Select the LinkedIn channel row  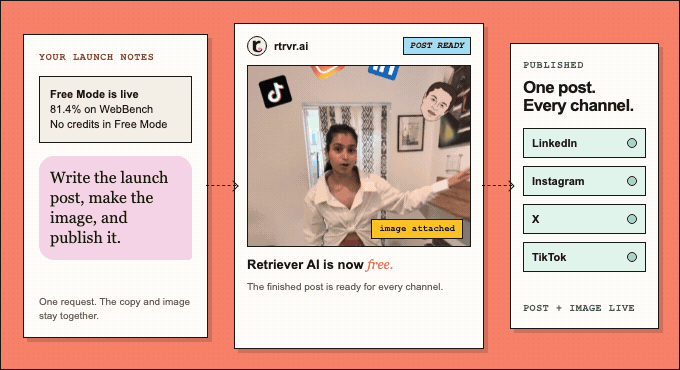pos(584,143)
